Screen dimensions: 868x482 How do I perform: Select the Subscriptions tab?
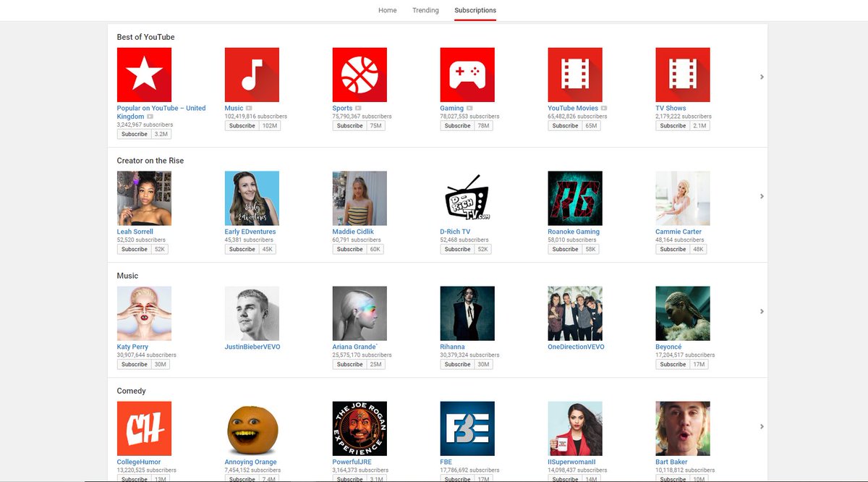click(475, 10)
